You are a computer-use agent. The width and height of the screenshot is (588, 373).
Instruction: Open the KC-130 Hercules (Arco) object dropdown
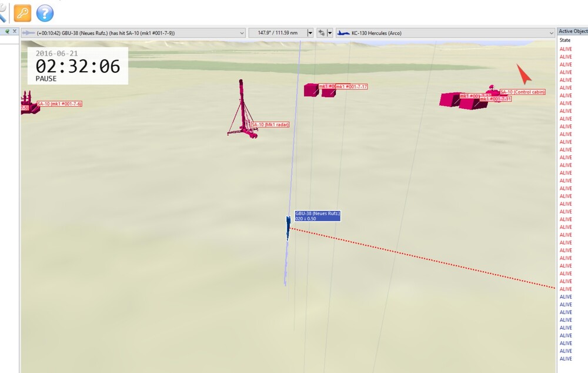click(x=445, y=33)
